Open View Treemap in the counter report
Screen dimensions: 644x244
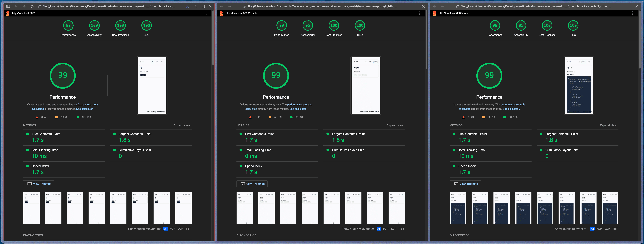coord(252,184)
